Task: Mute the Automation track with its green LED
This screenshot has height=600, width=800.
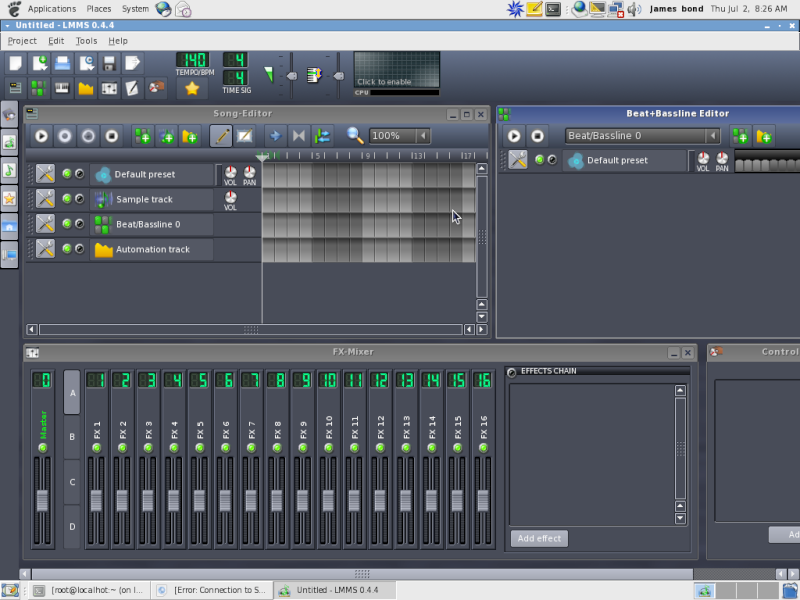Action: point(67,249)
